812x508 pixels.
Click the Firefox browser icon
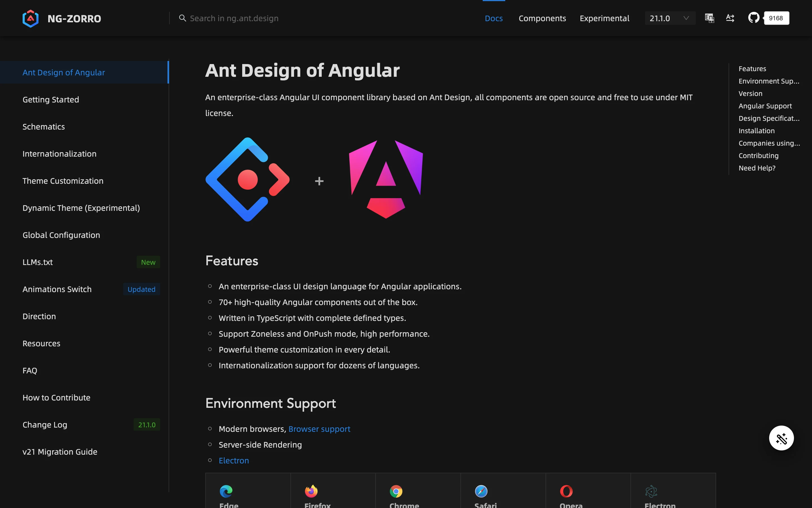pyautogui.click(x=311, y=491)
